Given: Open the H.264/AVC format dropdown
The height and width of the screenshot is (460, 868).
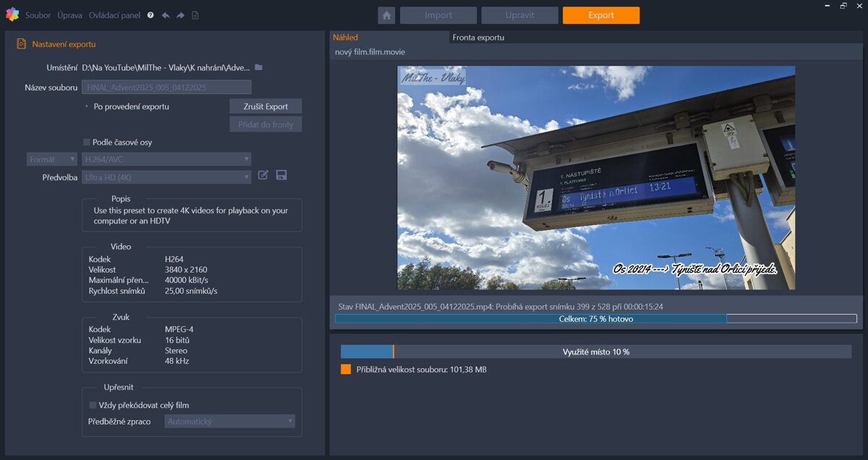Looking at the screenshot, I should [166, 159].
